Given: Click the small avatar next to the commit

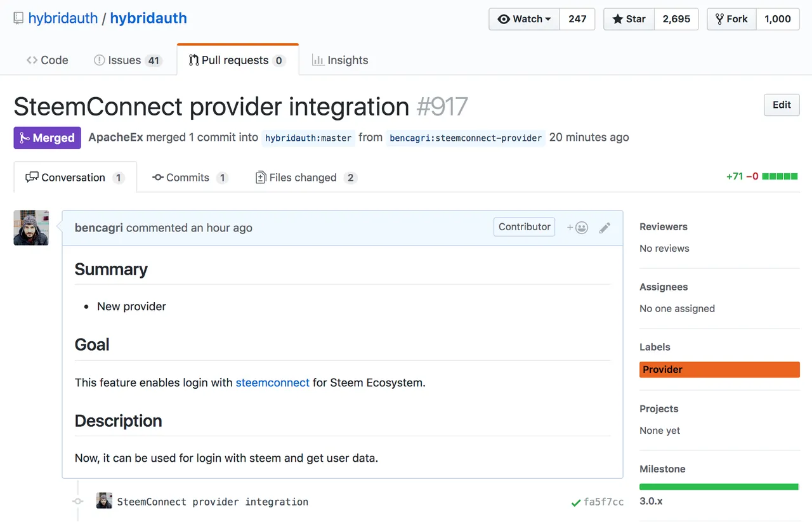Looking at the screenshot, I should pyautogui.click(x=104, y=500).
